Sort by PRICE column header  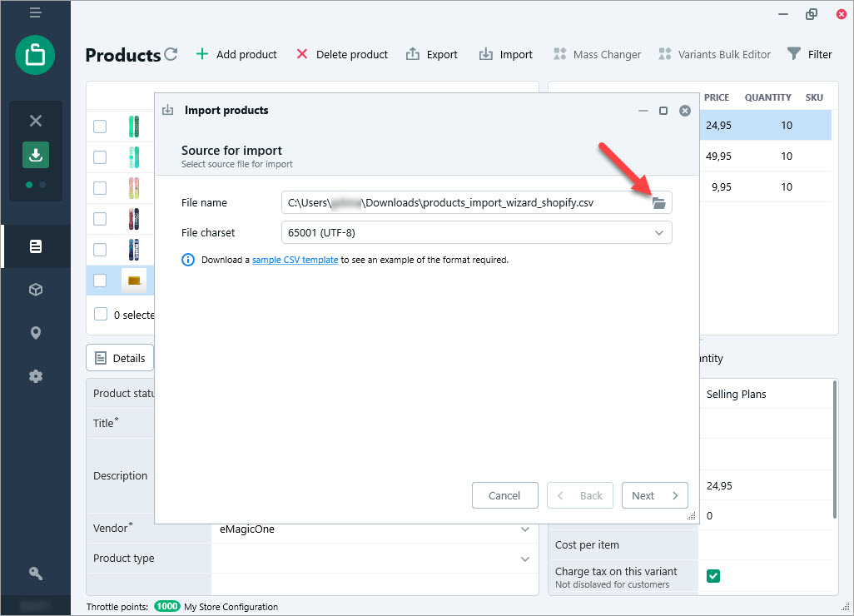[x=716, y=97]
